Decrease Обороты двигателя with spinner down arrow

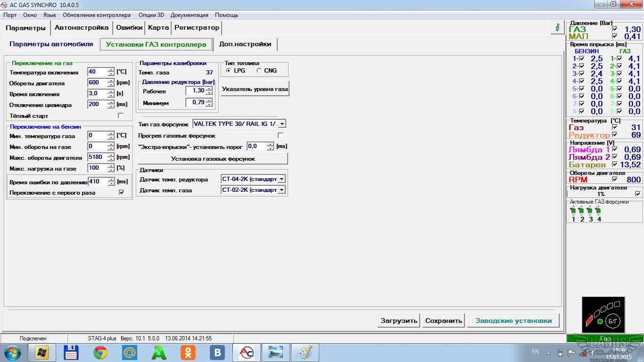click(111, 85)
